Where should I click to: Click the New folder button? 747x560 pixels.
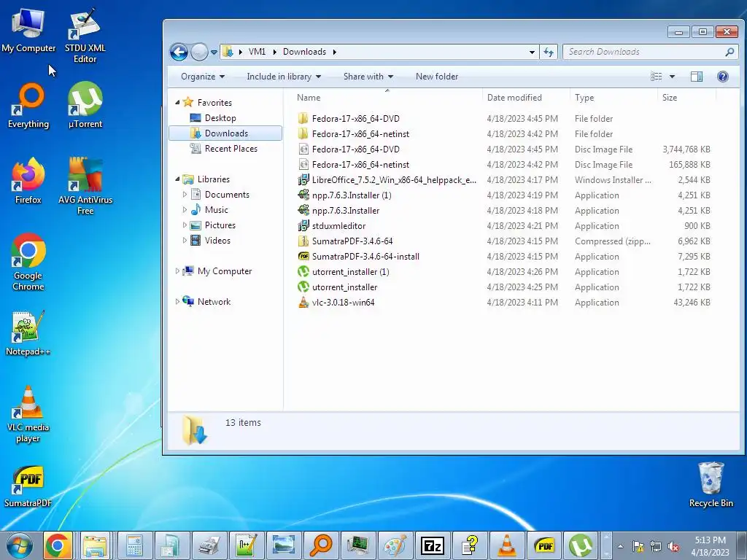[x=437, y=77]
